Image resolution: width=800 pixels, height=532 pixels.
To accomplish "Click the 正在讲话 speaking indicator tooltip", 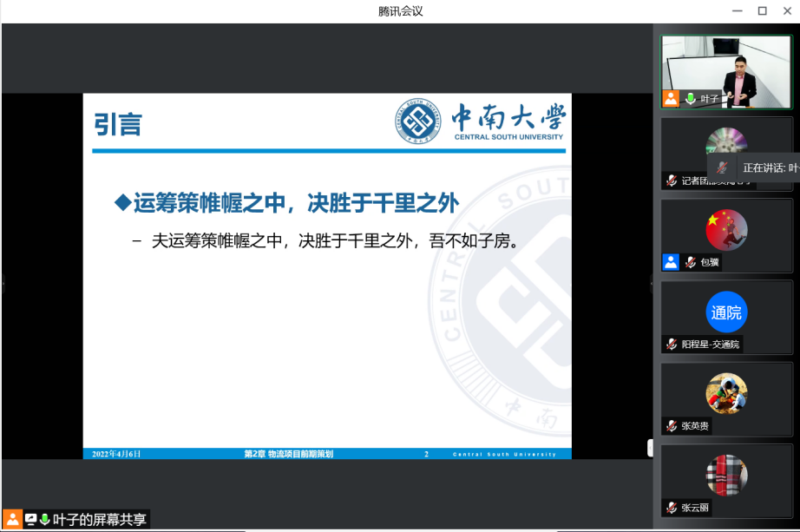I will (x=769, y=167).
